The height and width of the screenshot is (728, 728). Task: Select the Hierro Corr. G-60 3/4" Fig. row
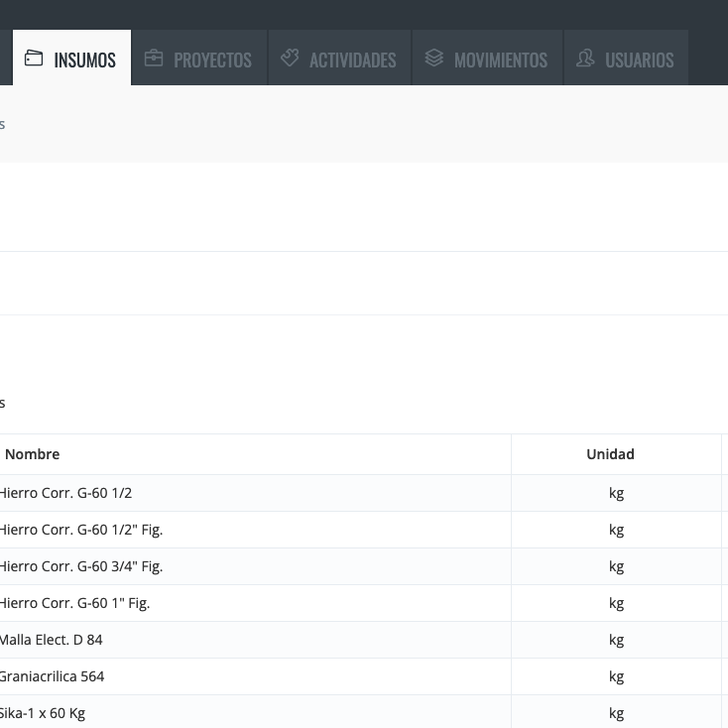click(80, 566)
